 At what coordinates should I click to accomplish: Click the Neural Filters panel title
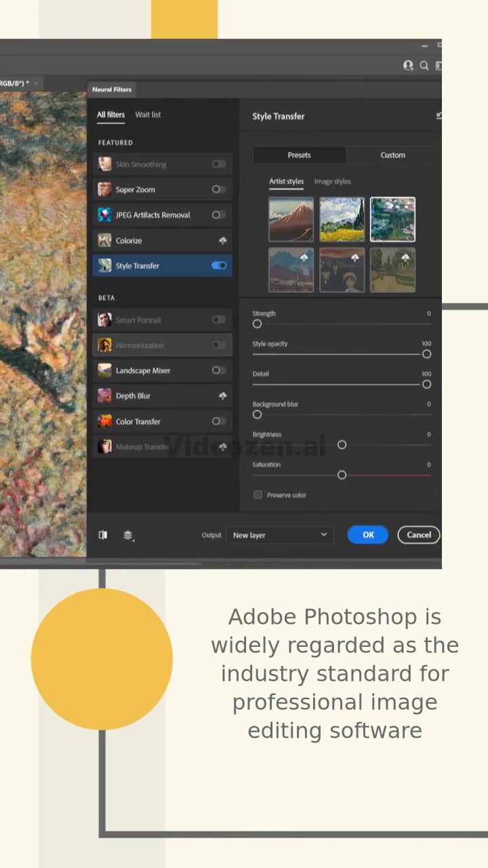[x=112, y=90]
